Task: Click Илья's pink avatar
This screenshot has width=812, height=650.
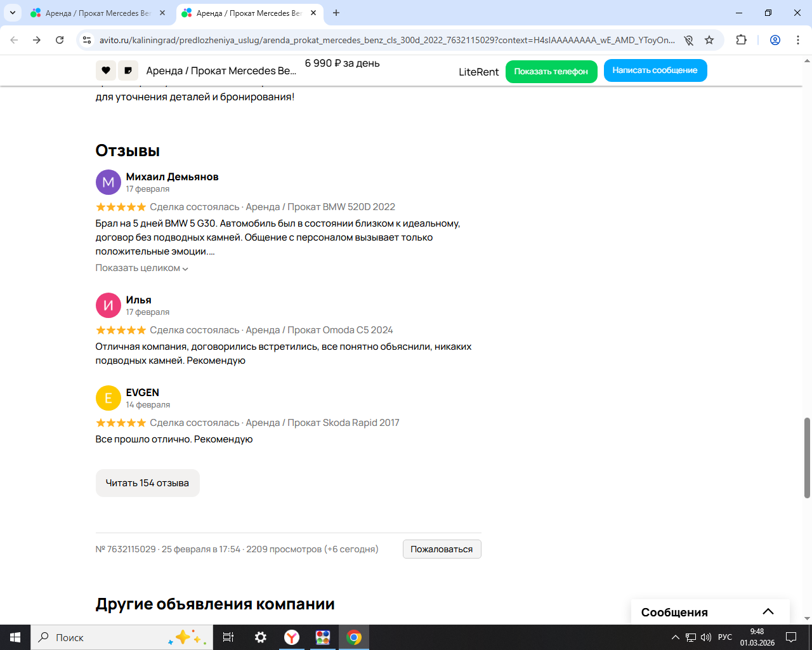Action: pos(108,305)
